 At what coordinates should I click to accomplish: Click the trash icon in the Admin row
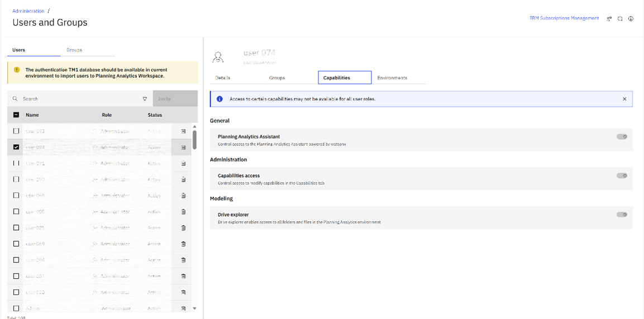pyautogui.click(x=183, y=308)
